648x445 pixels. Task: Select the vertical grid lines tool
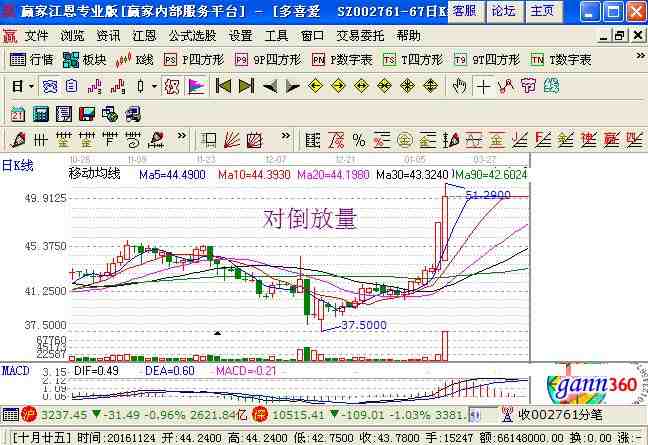[x=40, y=140]
